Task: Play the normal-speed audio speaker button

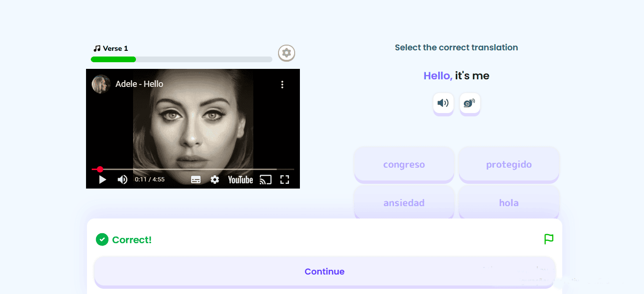Action: [x=443, y=103]
